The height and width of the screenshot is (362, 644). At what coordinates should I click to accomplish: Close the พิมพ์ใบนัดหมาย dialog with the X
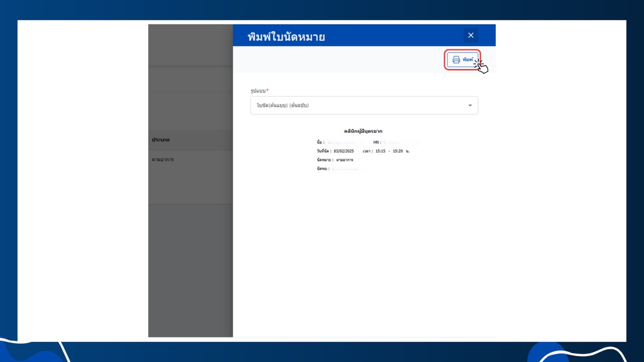coord(471,35)
